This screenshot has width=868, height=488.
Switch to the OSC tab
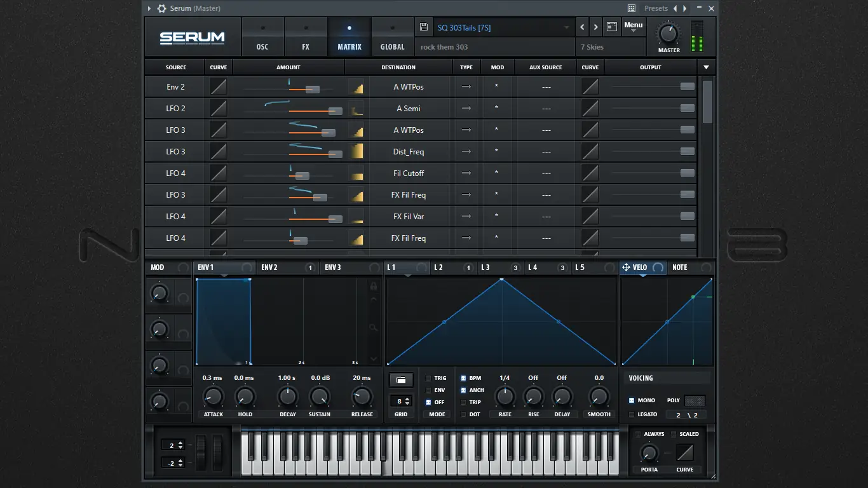coord(262,37)
